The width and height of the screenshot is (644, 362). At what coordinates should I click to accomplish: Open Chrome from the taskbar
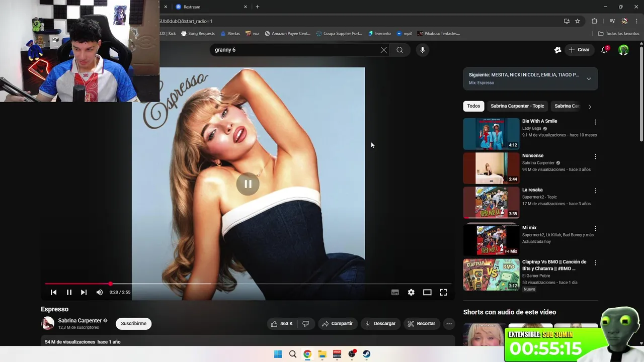pyautogui.click(x=307, y=354)
